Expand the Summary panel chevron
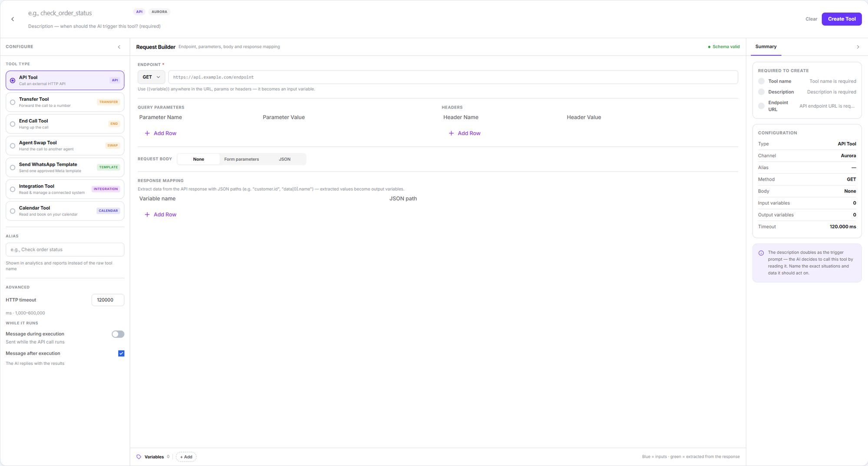Viewport: 868px width, 466px height. [x=858, y=47]
